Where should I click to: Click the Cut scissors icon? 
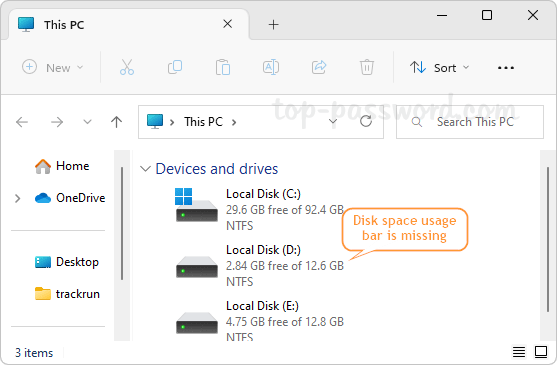tap(127, 67)
